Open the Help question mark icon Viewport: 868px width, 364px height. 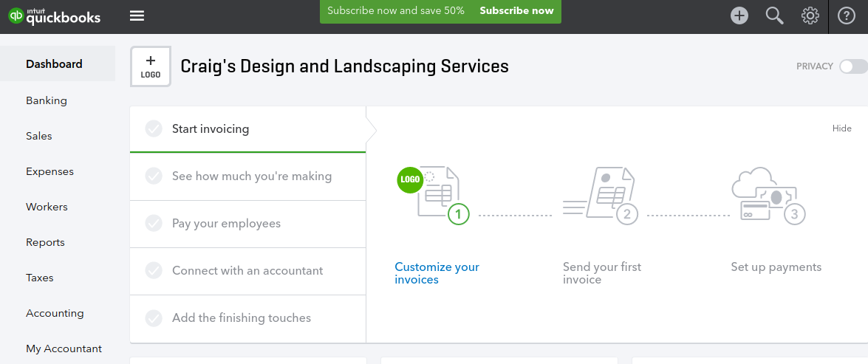point(847,16)
